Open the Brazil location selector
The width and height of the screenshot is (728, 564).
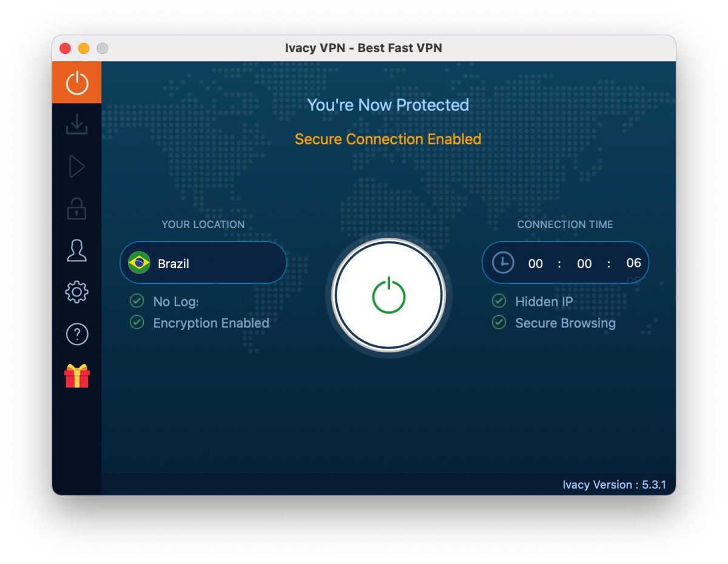[x=203, y=263]
